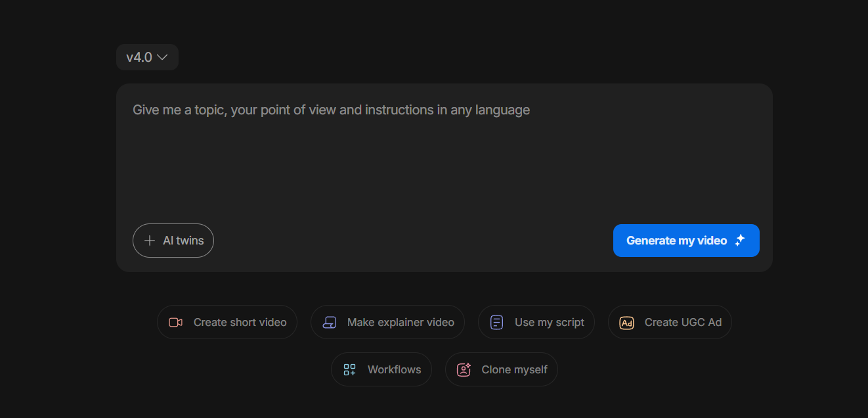Click the explainer video scroll icon
Screen dimensions: 868x418
(330, 322)
